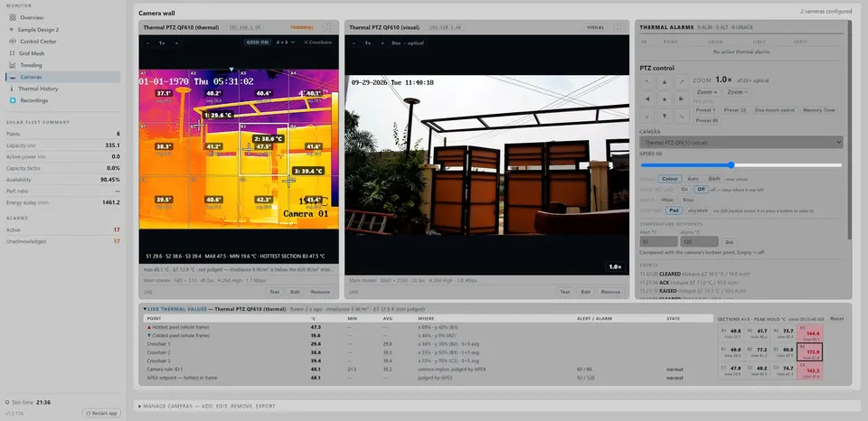Click Set for temperature setpoints

[730, 242]
